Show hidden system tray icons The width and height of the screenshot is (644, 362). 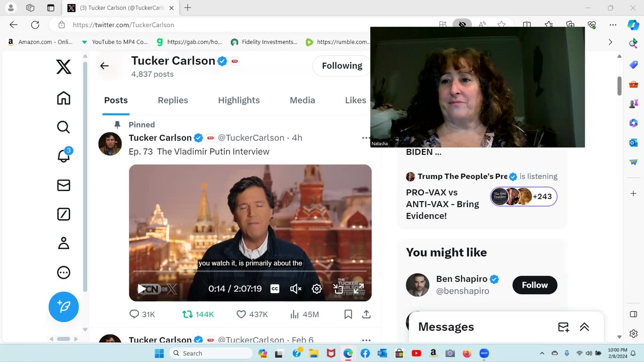coord(542,353)
